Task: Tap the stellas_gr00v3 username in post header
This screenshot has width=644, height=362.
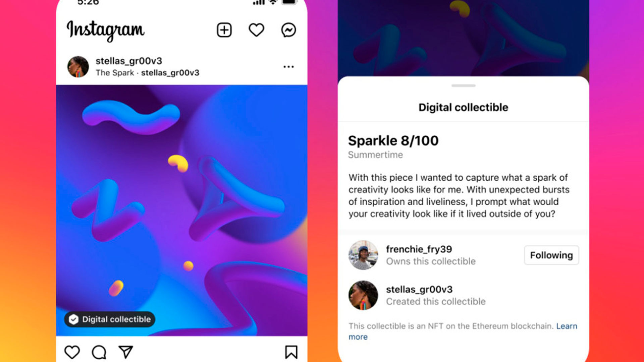Action: point(129,61)
